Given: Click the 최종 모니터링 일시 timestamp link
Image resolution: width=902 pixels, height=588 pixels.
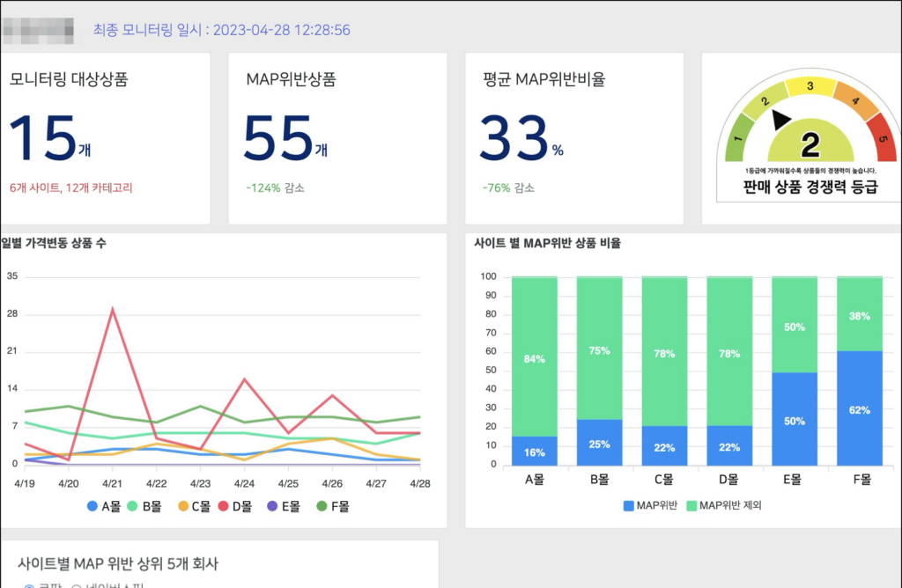Looking at the screenshot, I should coord(221,30).
